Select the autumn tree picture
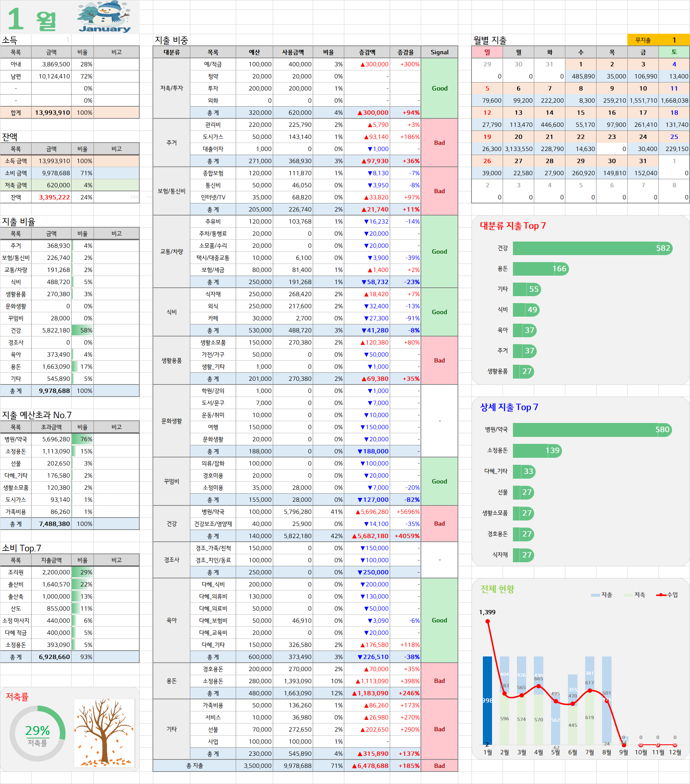This screenshot has height=784, width=690. click(104, 733)
